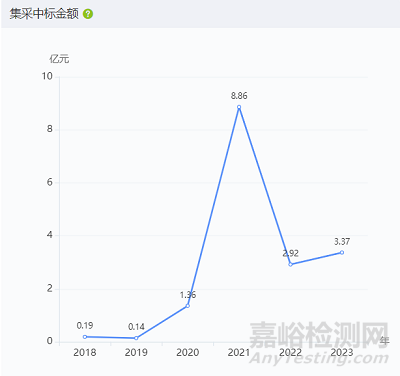Click the 8.86 value label
Image resolution: width=400 pixels, height=376 pixels.
(x=239, y=96)
